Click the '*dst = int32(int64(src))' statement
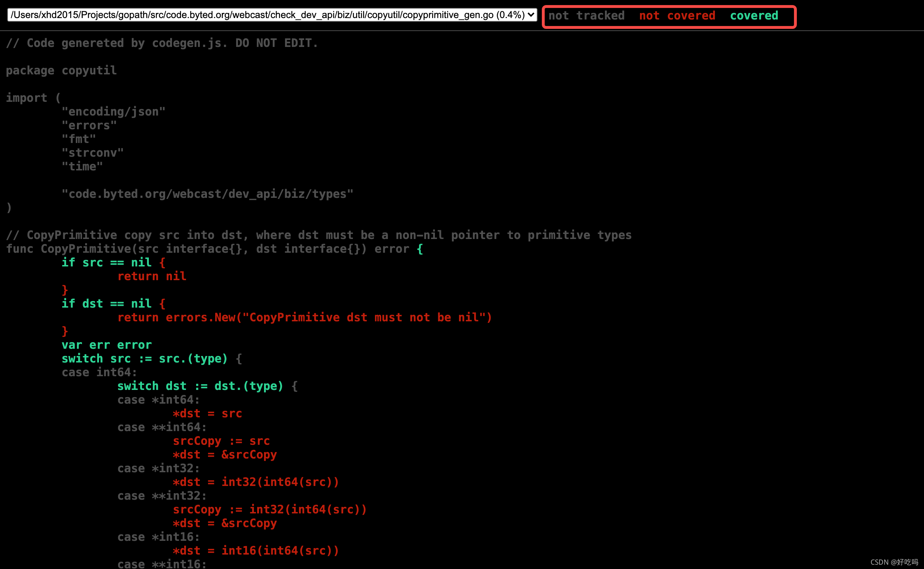This screenshot has height=569, width=924. tap(256, 482)
